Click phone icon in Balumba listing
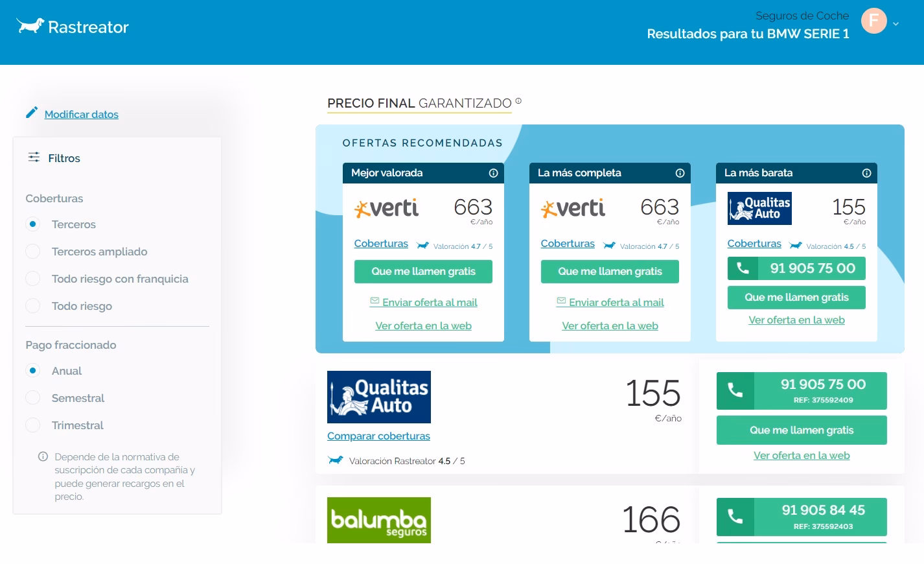Screen dimensions: 924x564 pyautogui.click(x=735, y=516)
